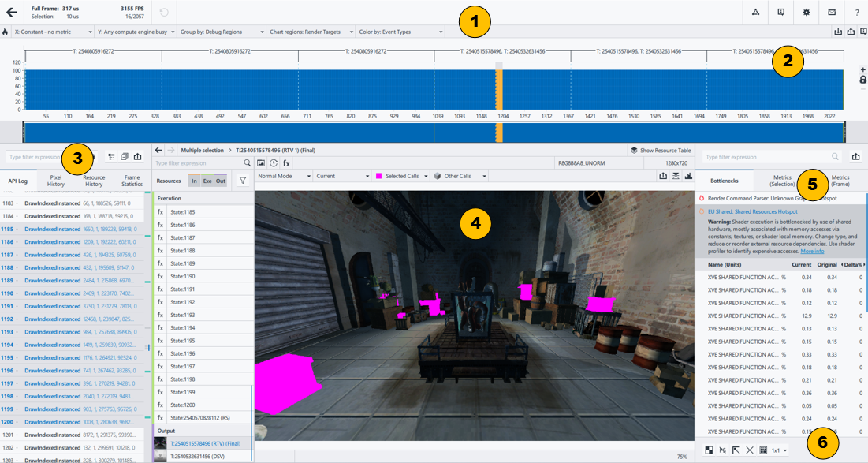Screen dimensions: 868x463
Task: Toggle the 'Exe' resources filter
Action: [x=207, y=181]
